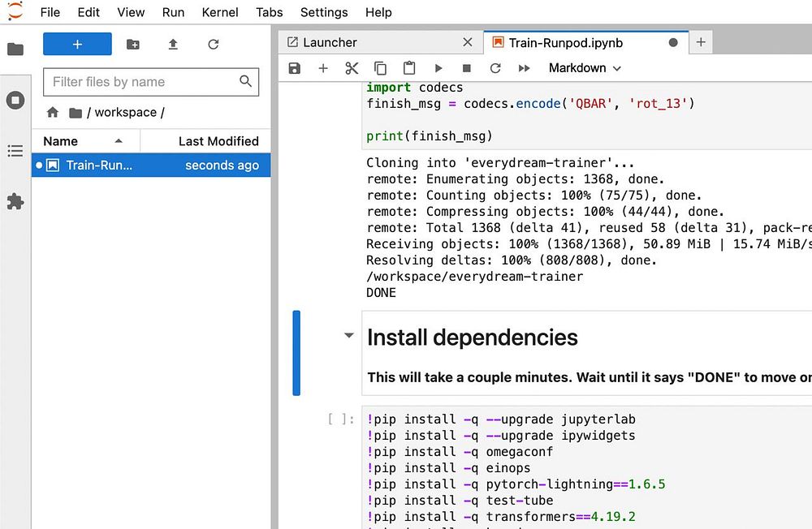Paste cell from clipboard
The width and height of the screenshot is (812, 529).
pos(409,68)
